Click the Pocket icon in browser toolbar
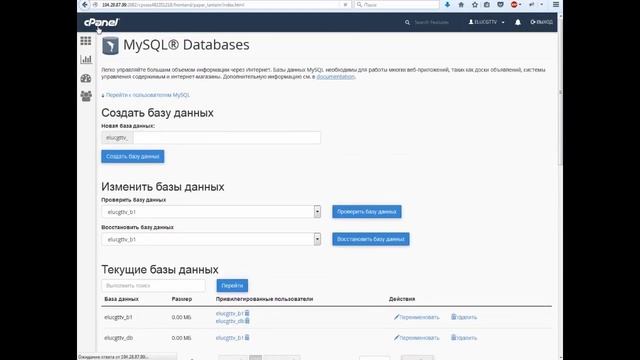Image resolution: width=640 pixels, height=360 pixels. pyautogui.click(x=500, y=4)
